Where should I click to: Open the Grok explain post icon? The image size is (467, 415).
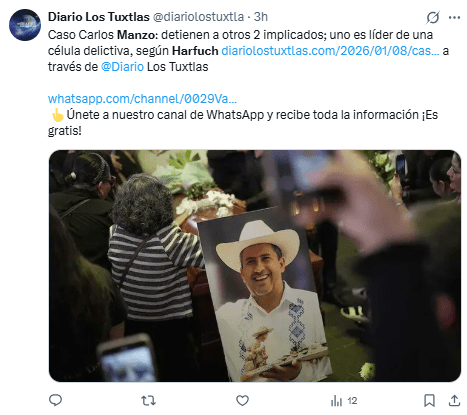433,17
